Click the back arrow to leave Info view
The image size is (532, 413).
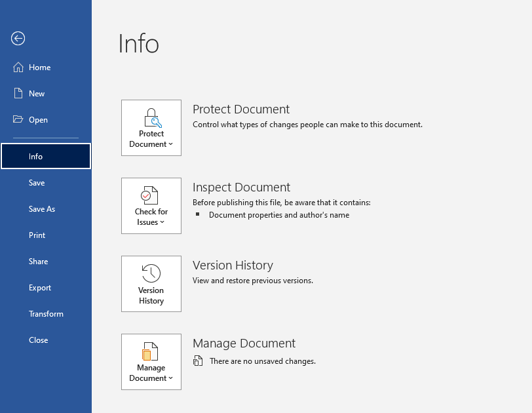[18, 39]
